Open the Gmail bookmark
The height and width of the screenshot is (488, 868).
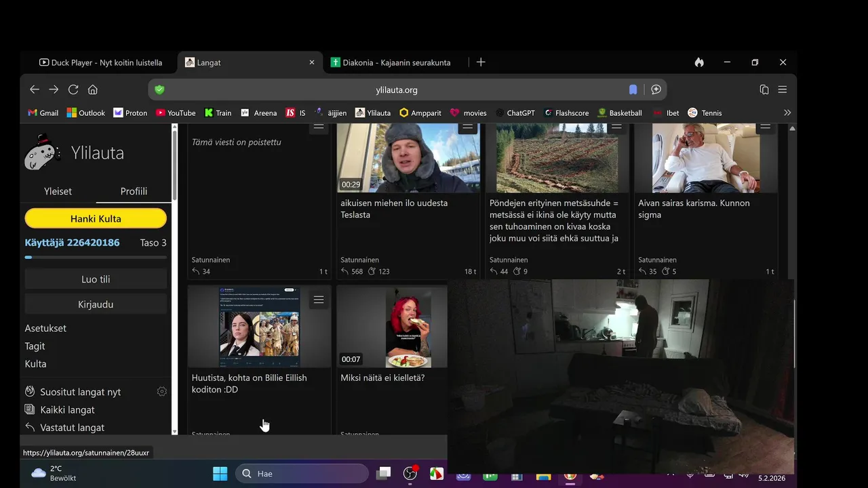(x=43, y=113)
